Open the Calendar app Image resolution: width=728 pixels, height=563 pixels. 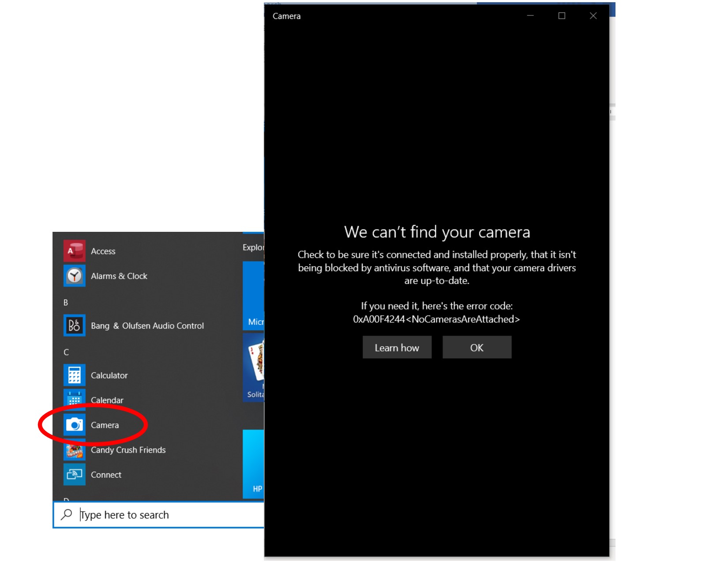(x=107, y=400)
